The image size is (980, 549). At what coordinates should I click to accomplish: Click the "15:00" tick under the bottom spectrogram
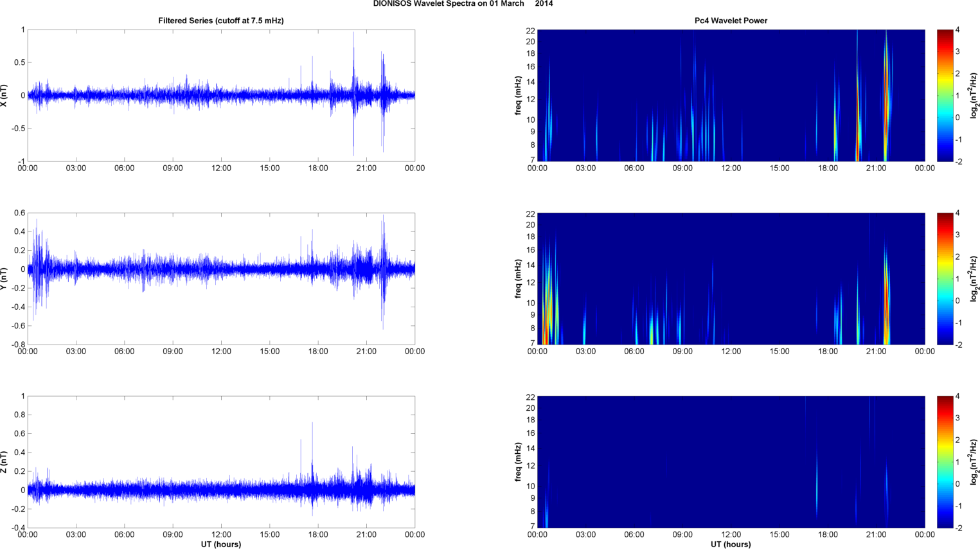click(780, 535)
